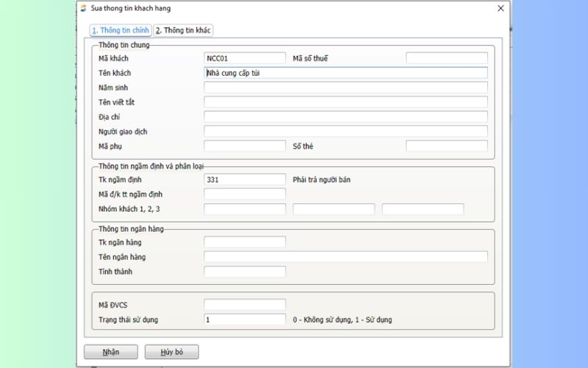This screenshot has width=588, height=368.
Task: Switch to Thông tin chính tab
Action: click(120, 30)
